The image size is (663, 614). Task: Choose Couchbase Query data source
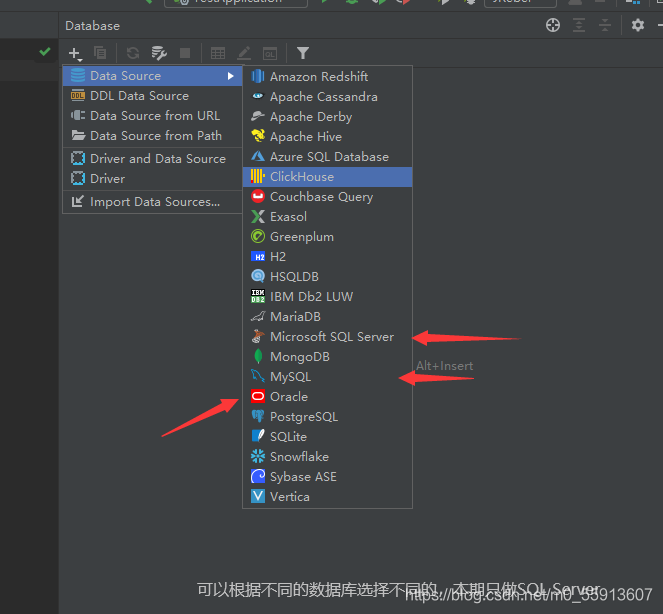[x=328, y=197]
